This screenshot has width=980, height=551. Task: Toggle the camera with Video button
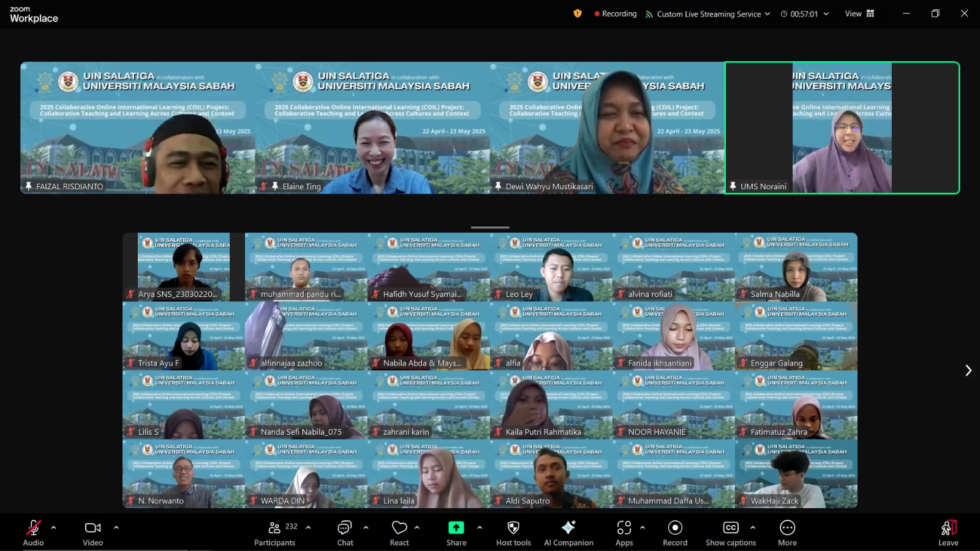click(92, 533)
